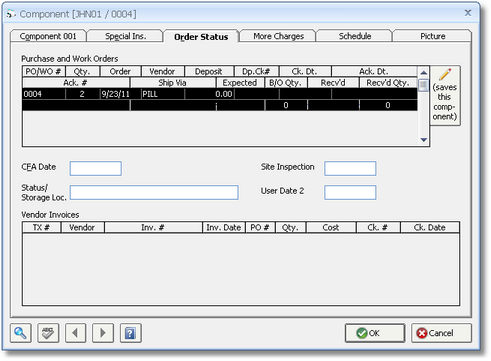This screenshot has height=361, width=491.
Task: Click the Ack. Dt. column header
Action: pos(374,71)
